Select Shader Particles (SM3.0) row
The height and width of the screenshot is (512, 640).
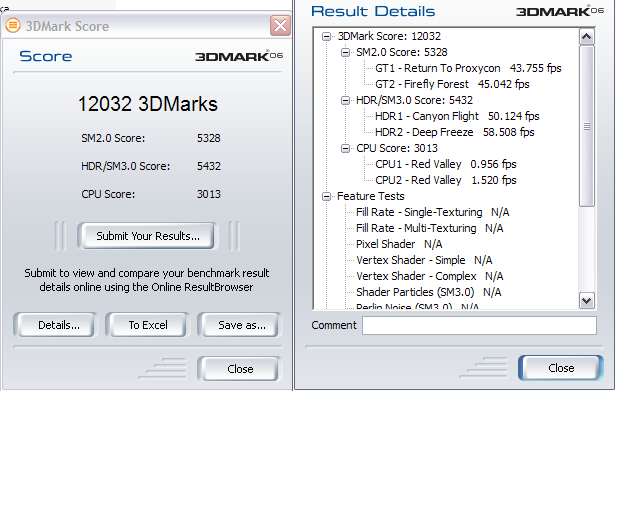click(429, 292)
